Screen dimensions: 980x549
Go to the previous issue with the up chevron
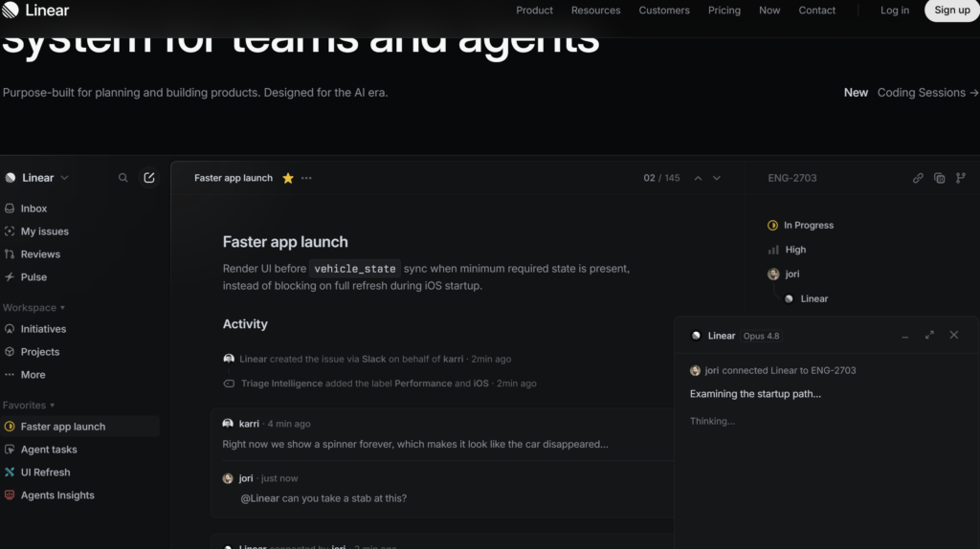click(698, 178)
